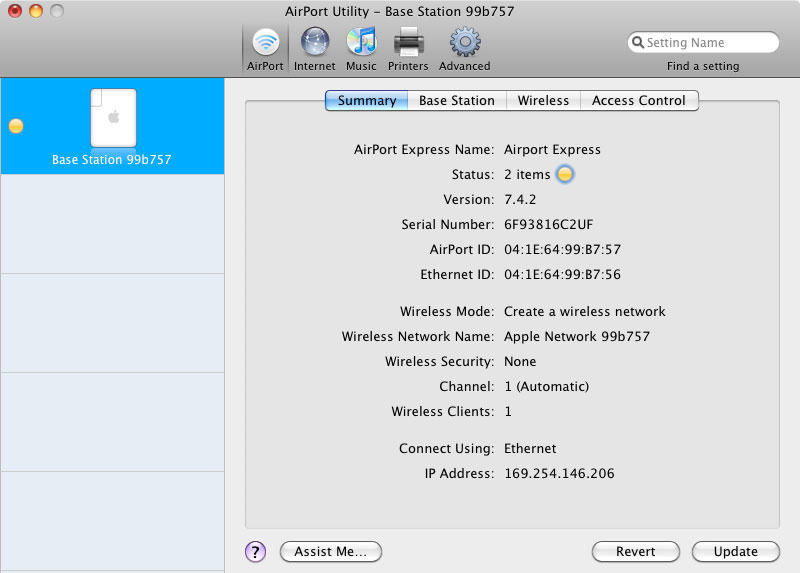Image resolution: width=800 pixels, height=573 pixels.
Task: Click the Wireless Clients value '1'
Action: click(x=508, y=412)
